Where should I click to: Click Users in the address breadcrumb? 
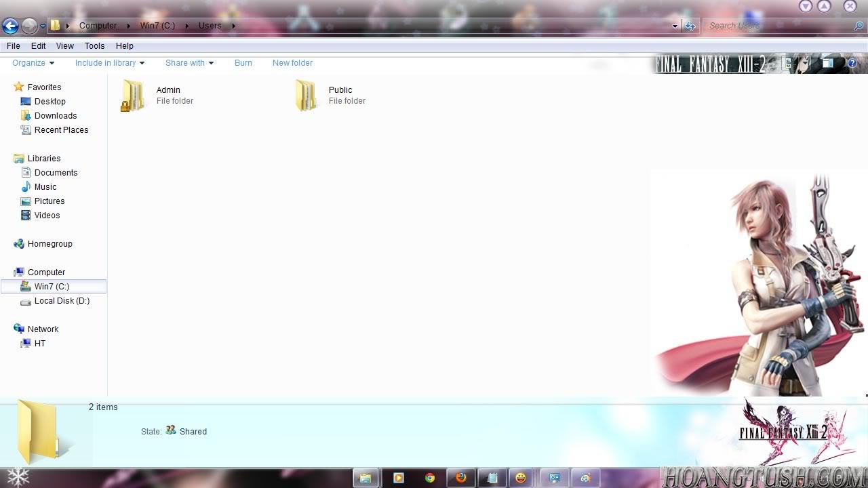[210, 26]
